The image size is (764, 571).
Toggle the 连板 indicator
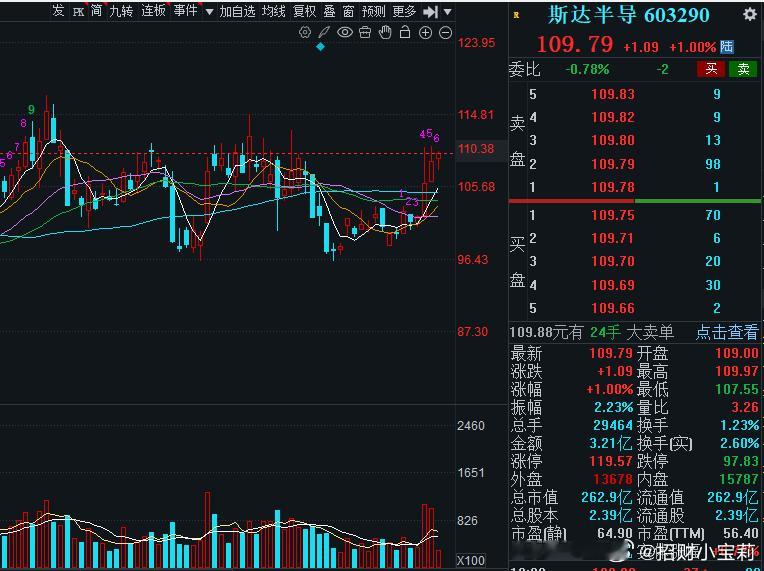pos(153,11)
